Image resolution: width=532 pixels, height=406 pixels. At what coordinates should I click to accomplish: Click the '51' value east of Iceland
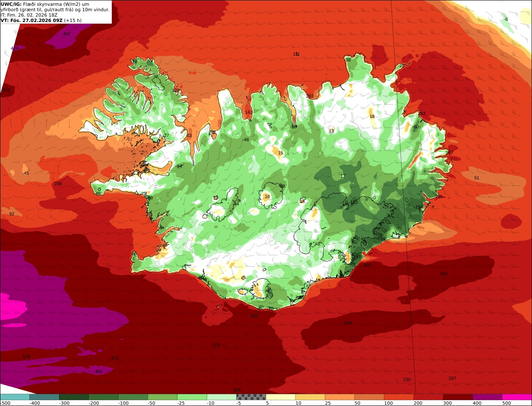477,178
